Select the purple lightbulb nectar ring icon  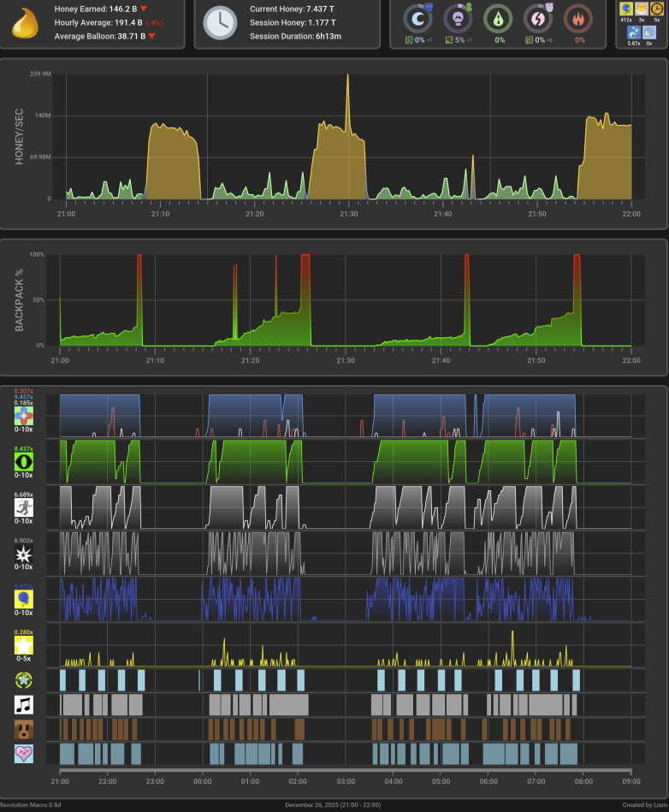click(458, 19)
